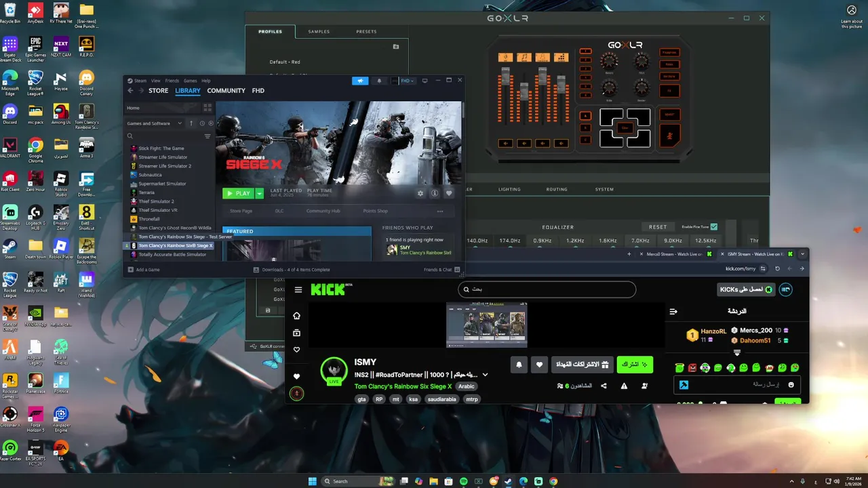The height and width of the screenshot is (488, 868).
Task: Open GoXLR LIGHTING tab
Action: (x=509, y=189)
